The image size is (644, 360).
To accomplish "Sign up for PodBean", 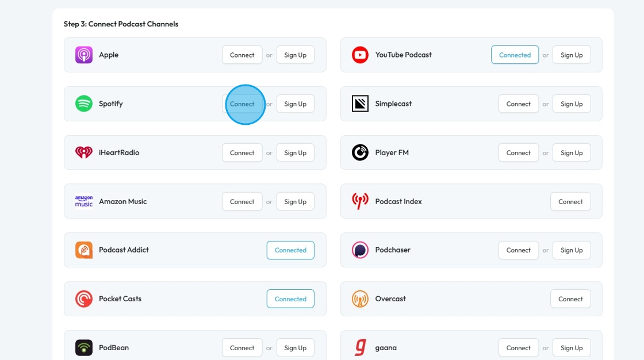I will (x=296, y=348).
